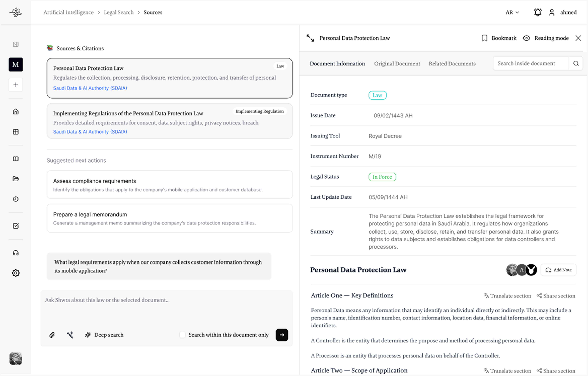Click the Sources breadcrumb
588x376 pixels.
(x=153, y=12)
